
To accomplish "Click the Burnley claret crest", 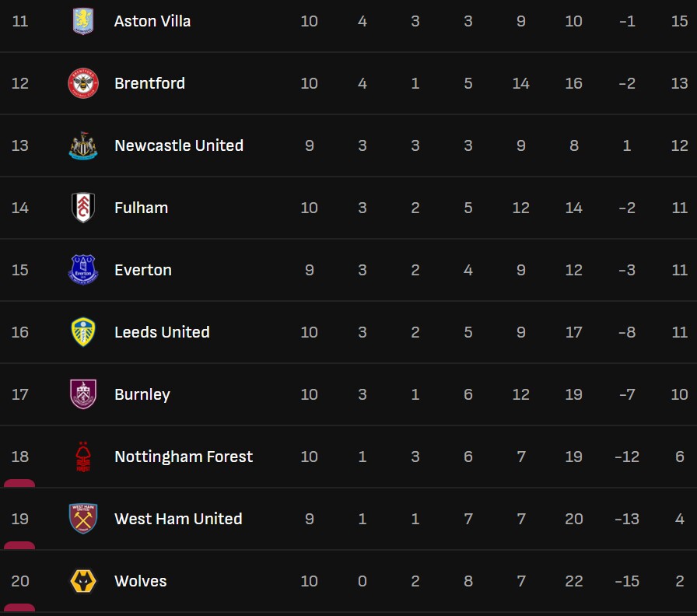I will click(82, 394).
